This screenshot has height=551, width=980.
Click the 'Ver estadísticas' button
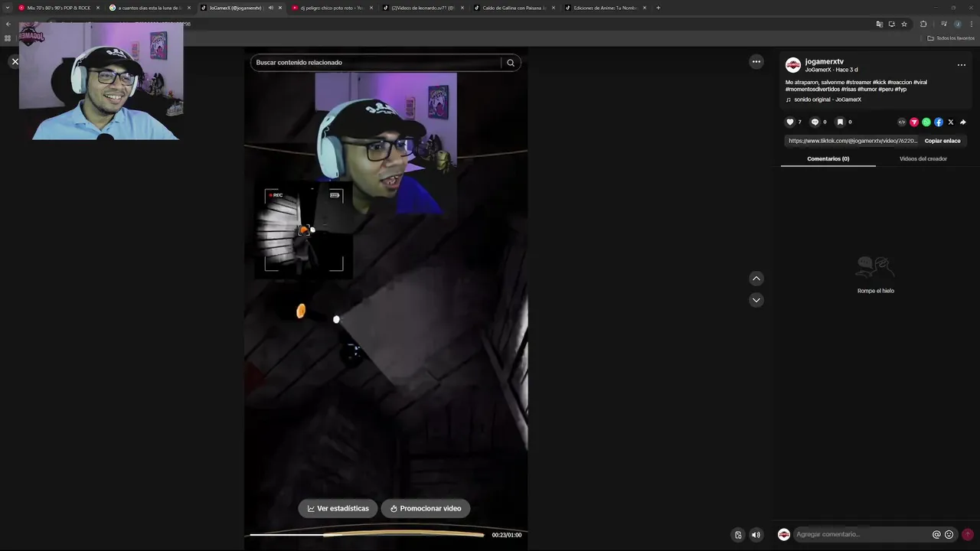(x=338, y=508)
